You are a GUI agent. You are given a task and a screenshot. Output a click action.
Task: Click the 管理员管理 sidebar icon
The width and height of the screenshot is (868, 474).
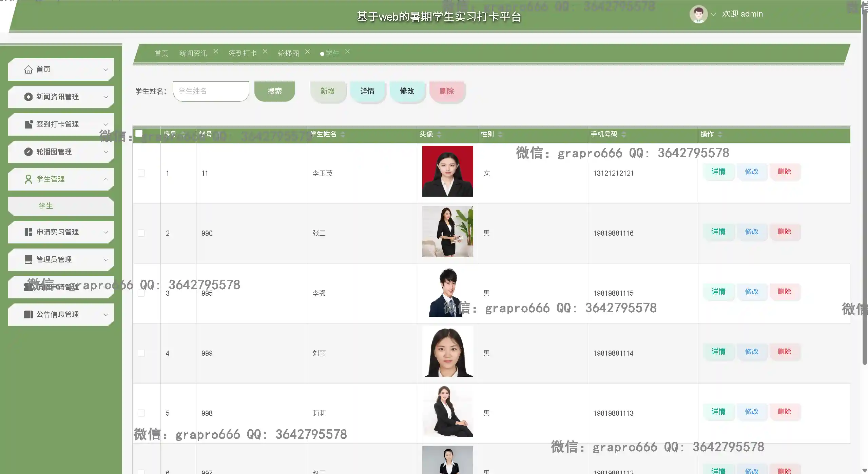tap(28, 260)
